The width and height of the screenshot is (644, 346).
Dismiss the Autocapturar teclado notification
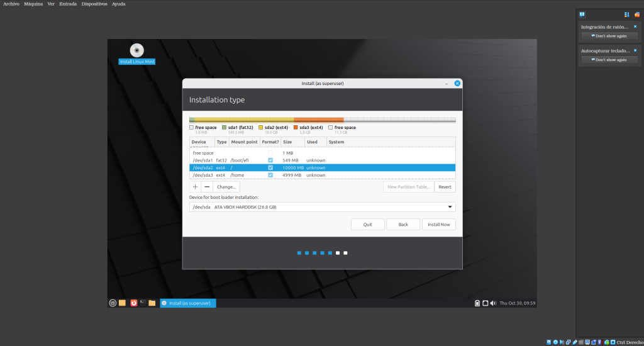635,50
